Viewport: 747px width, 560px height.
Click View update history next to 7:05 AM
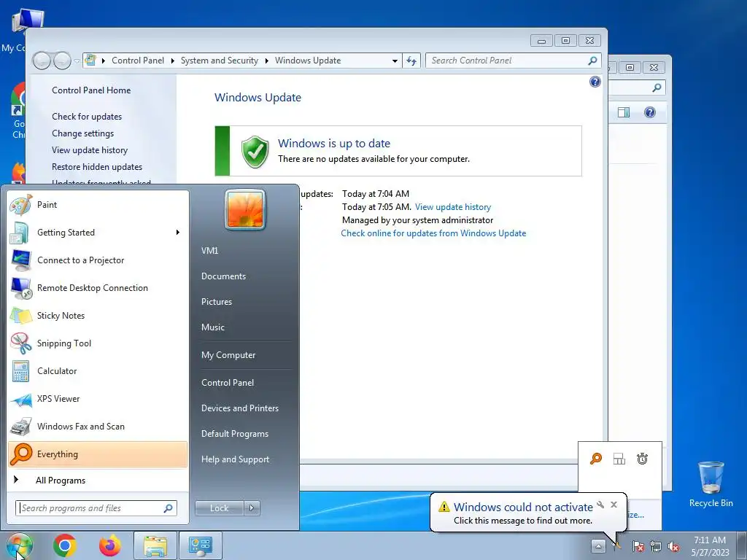(452, 207)
